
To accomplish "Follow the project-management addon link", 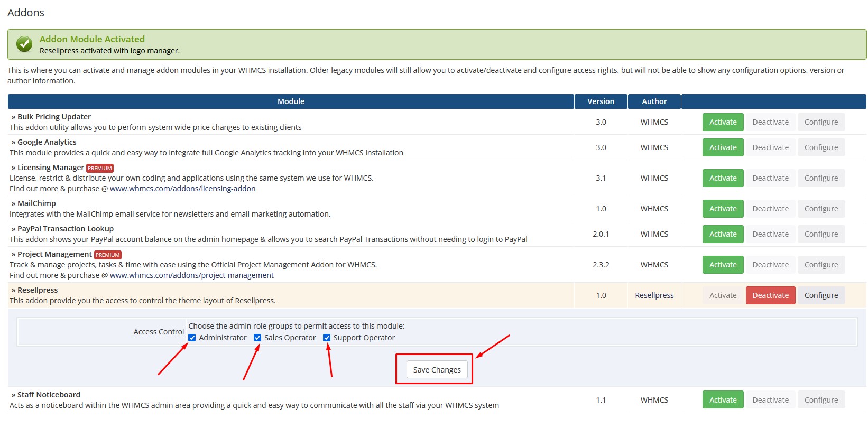I will tap(191, 275).
